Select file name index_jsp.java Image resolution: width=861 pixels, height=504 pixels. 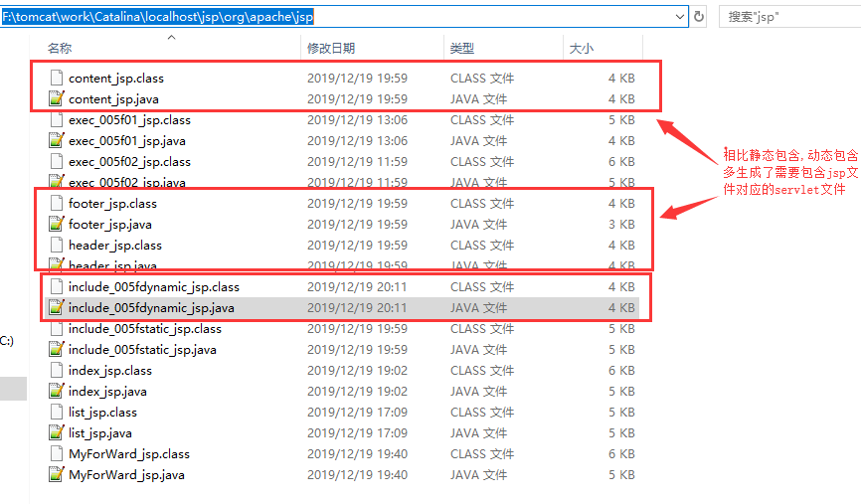pos(107,392)
